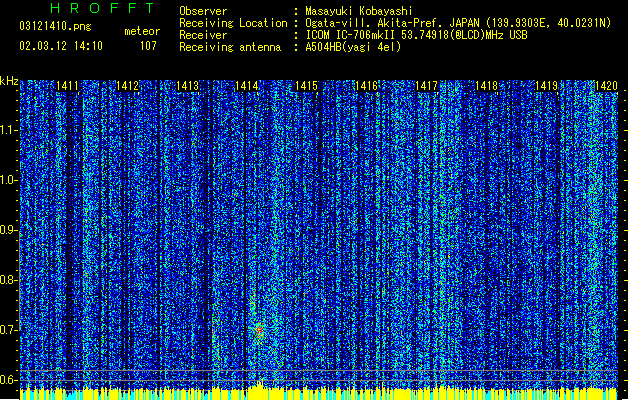Click the 0.9 kHz axis label
The height and width of the screenshot is (400, 629).
pyautogui.click(x=8, y=230)
